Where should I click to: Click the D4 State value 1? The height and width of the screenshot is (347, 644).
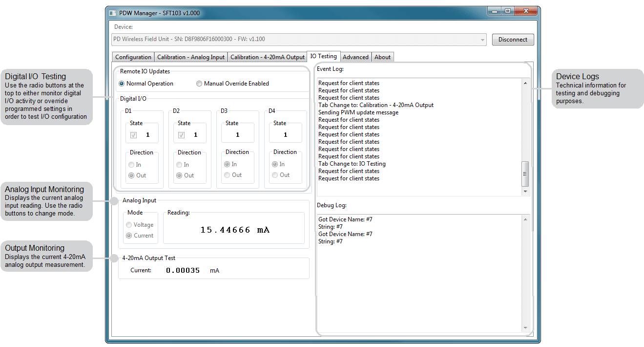tap(286, 135)
